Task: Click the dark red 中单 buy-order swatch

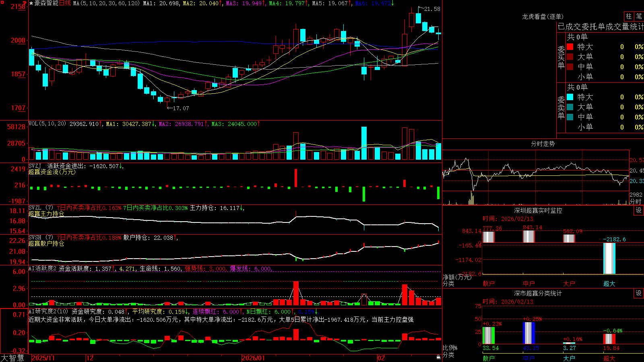Action: tap(570, 67)
